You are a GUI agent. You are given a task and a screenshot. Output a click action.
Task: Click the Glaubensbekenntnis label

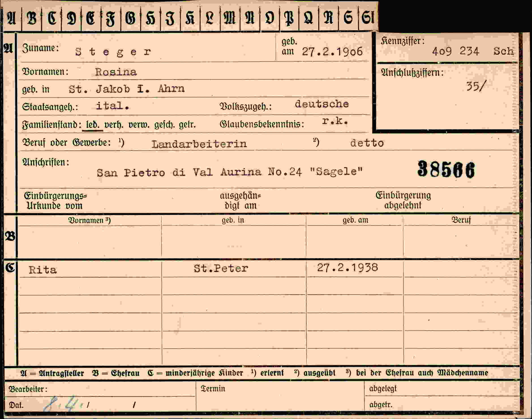(x=262, y=124)
